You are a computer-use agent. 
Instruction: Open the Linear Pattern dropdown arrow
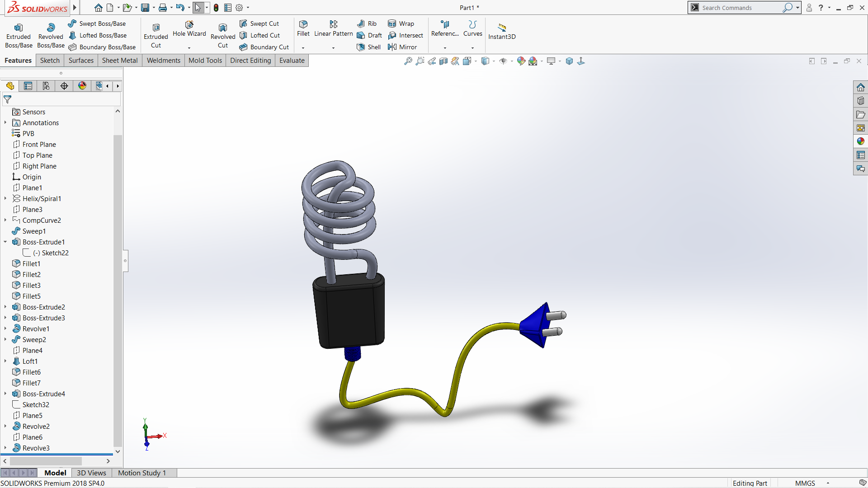[333, 48]
